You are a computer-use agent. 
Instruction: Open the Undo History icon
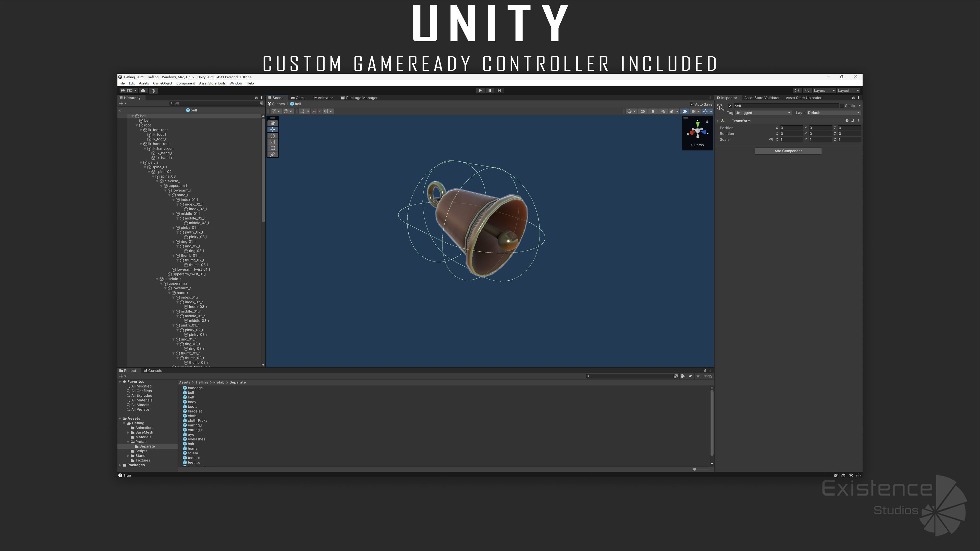(797, 91)
